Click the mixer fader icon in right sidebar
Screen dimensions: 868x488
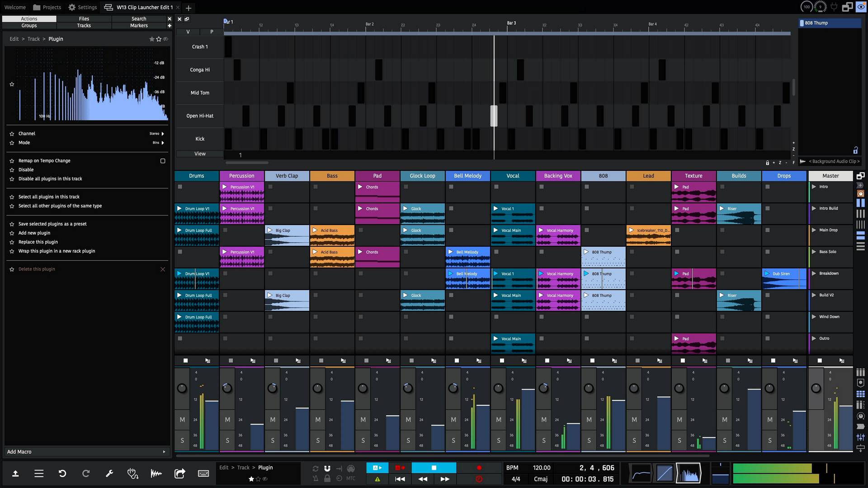tap(861, 437)
